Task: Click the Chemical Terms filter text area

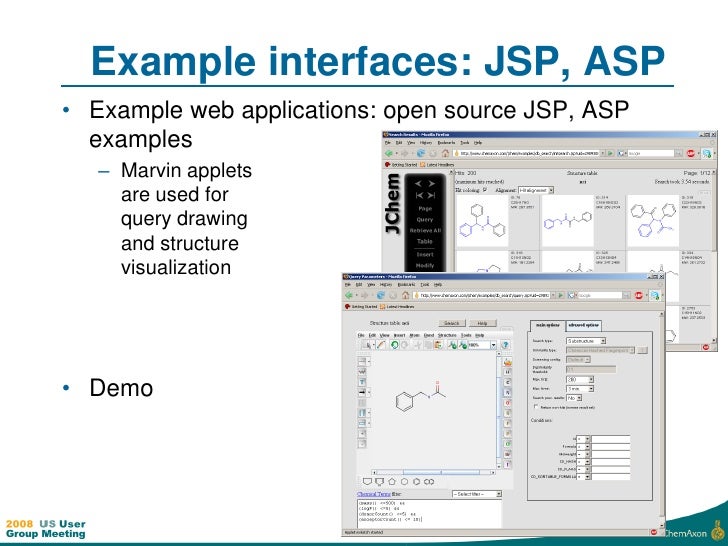Action: click(x=429, y=514)
